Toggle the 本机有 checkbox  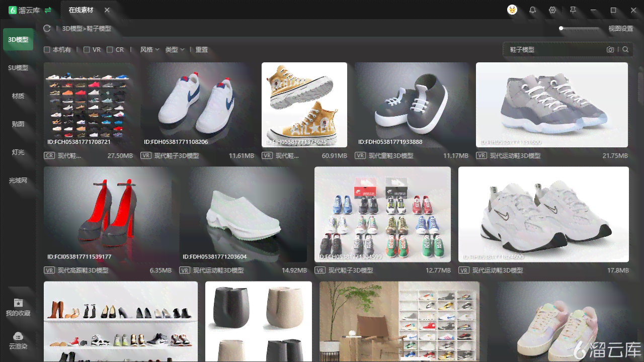click(47, 50)
